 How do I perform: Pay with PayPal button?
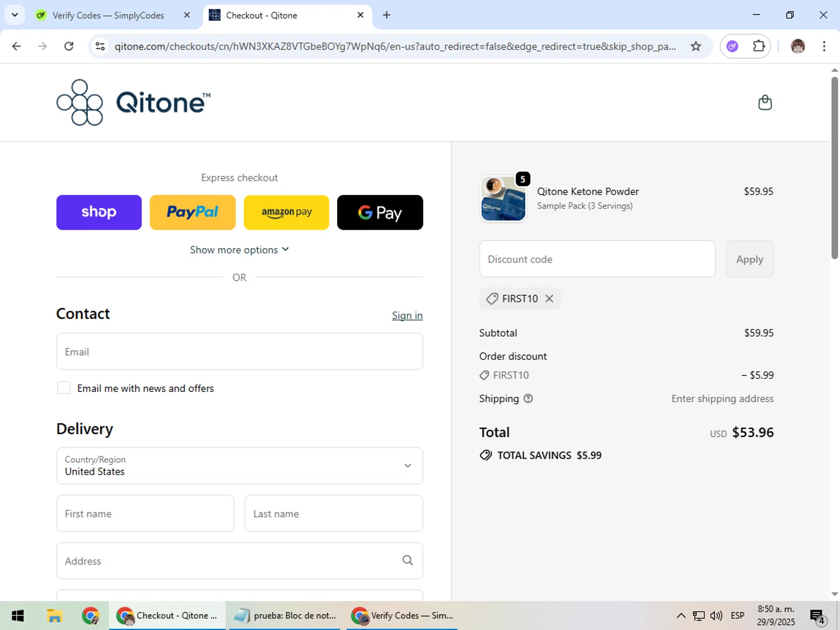[x=193, y=212]
